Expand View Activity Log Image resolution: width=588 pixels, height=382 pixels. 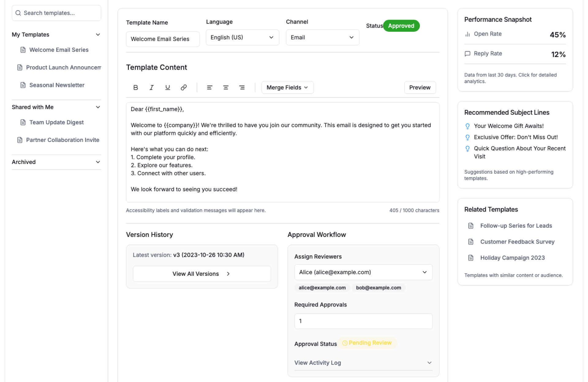pyautogui.click(x=363, y=363)
